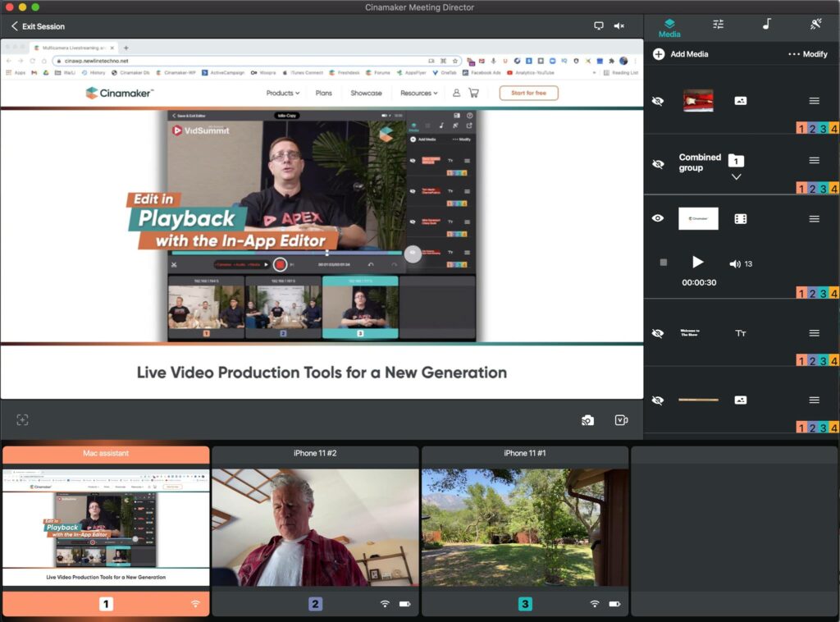Click the Wi-Fi icon on Mac assistant tile

tap(195, 604)
